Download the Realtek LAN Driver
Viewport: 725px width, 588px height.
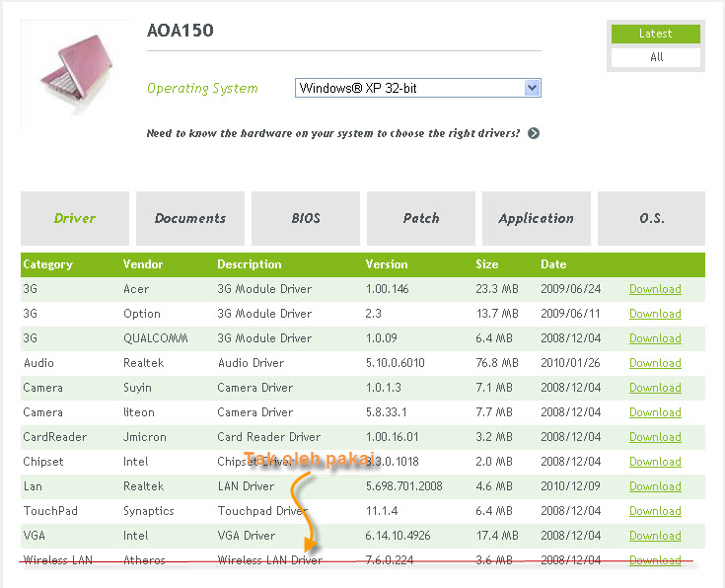[655, 486]
